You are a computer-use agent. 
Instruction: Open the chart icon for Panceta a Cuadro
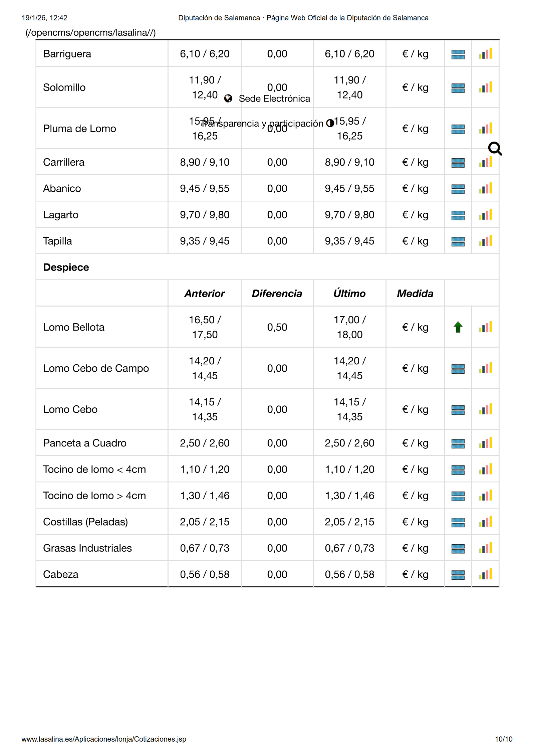(485, 443)
